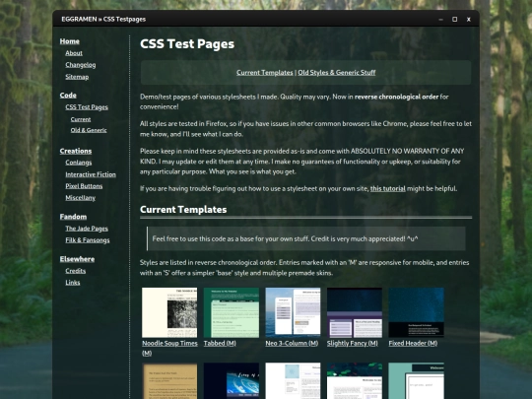Open the Neo 3-Column thumbnail image

tap(293, 312)
